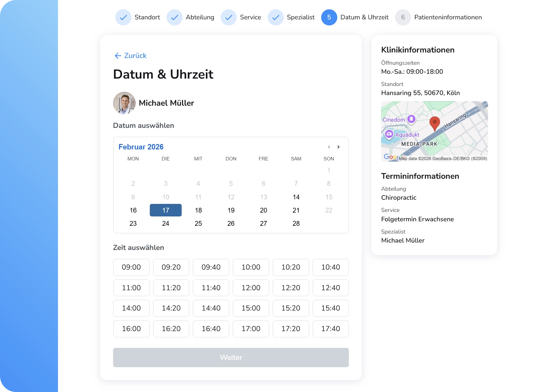Go to the previous month with the left arrow
Viewport: 537px width, 392px height.
coord(329,147)
